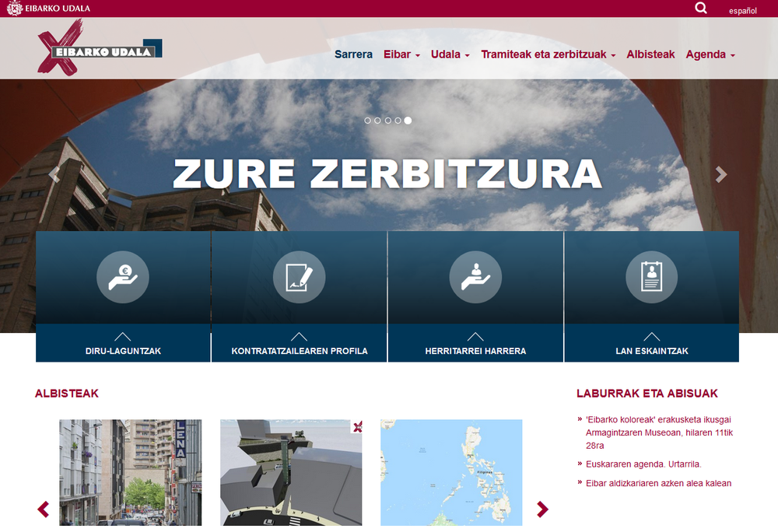Expand the Eibar menu dropdown
The height and width of the screenshot is (532, 778).
click(402, 54)
